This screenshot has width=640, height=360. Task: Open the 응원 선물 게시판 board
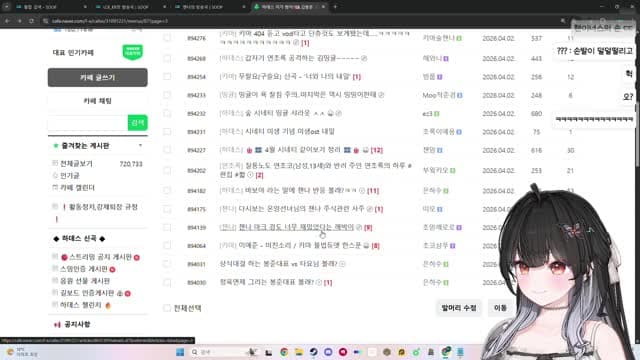click(x=85, y=281)
